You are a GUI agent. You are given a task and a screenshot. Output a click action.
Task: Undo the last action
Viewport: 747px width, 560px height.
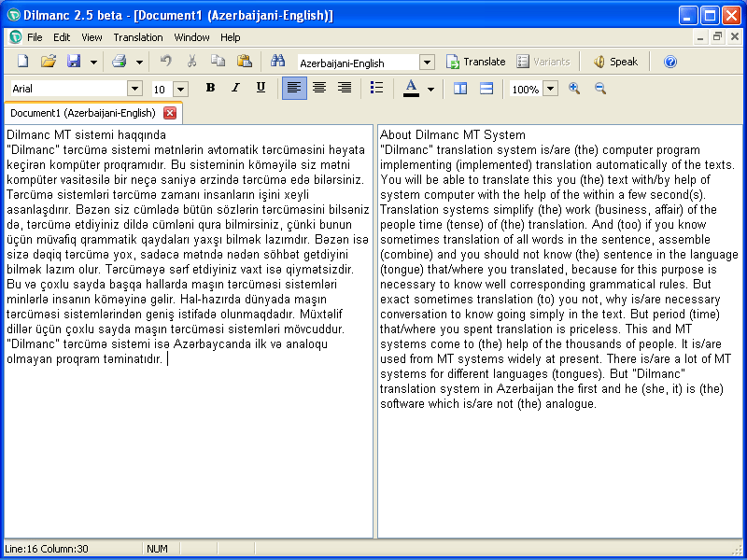[x=166, y=62]
